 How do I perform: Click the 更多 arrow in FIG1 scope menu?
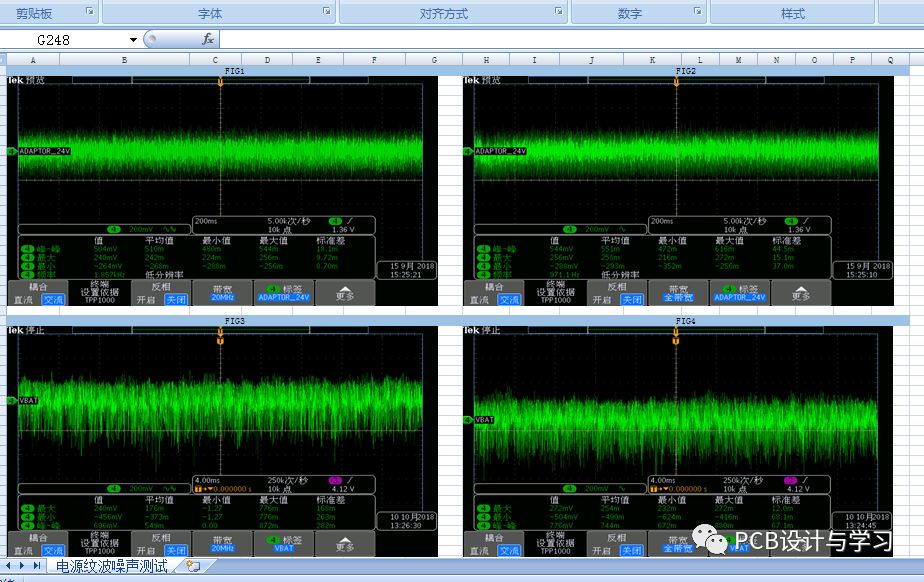click(344, 292)
